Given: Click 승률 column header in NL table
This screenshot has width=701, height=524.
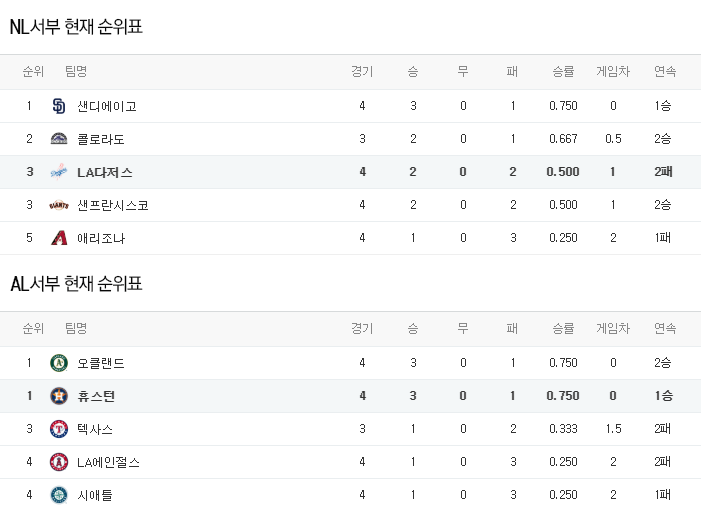Looking at the screenshot, I should pyautogui.click(x=563, y=72).
